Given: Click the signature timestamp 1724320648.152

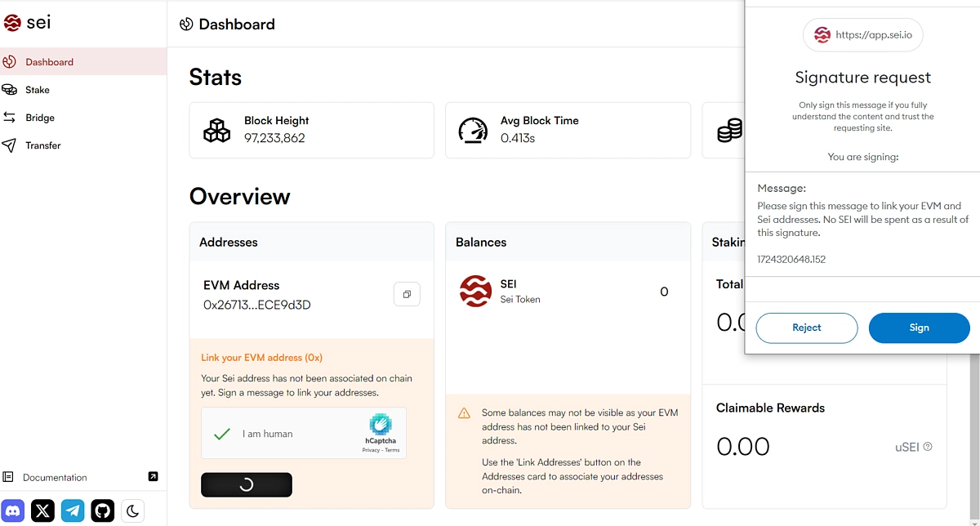Looking at the screenshot, I should click(x=791, y=259).
